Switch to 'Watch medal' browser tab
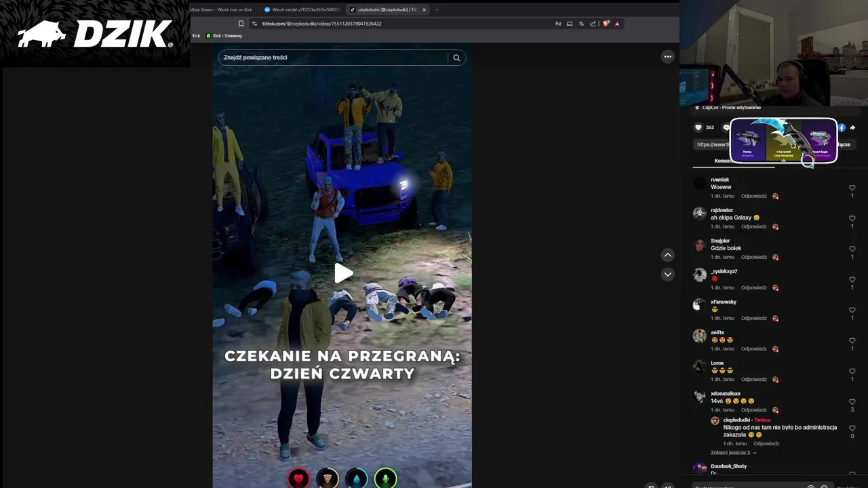 click(302, 9)
